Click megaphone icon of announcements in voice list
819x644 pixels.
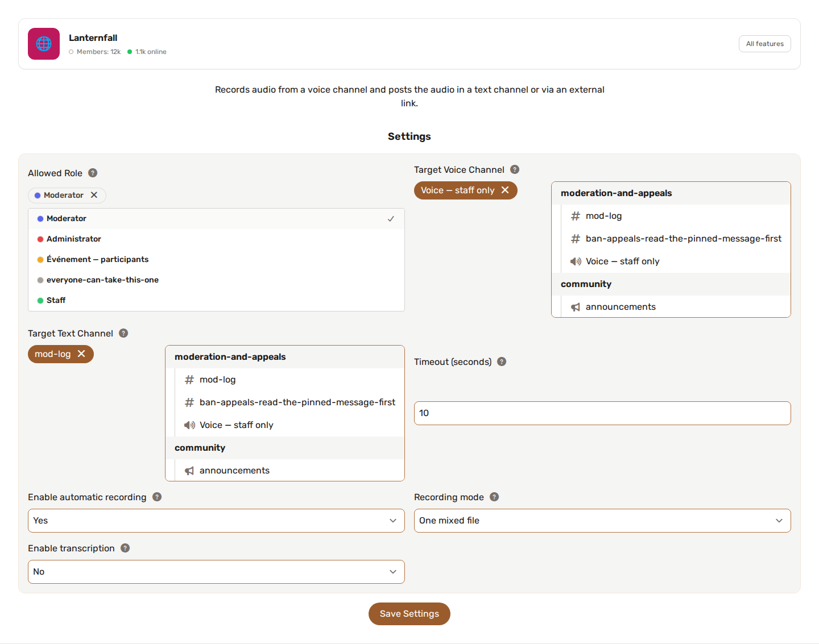coord(576,307)
